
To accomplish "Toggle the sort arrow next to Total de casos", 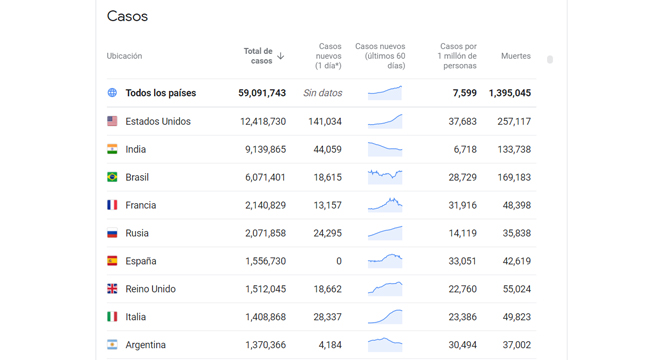I will point(281,56).
